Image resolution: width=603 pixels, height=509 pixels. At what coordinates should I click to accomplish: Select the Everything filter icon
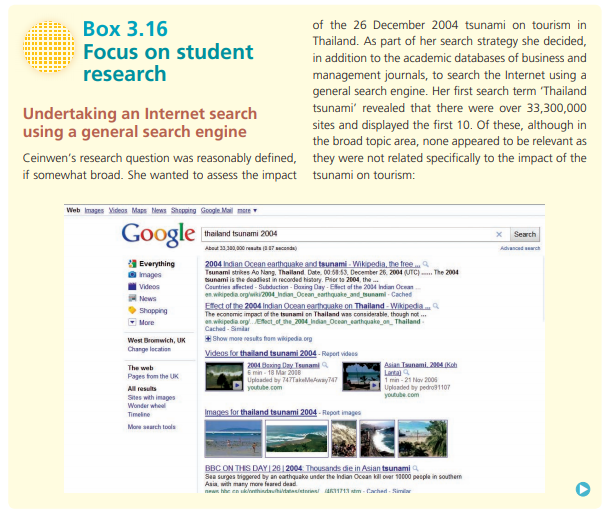point(132,264)
